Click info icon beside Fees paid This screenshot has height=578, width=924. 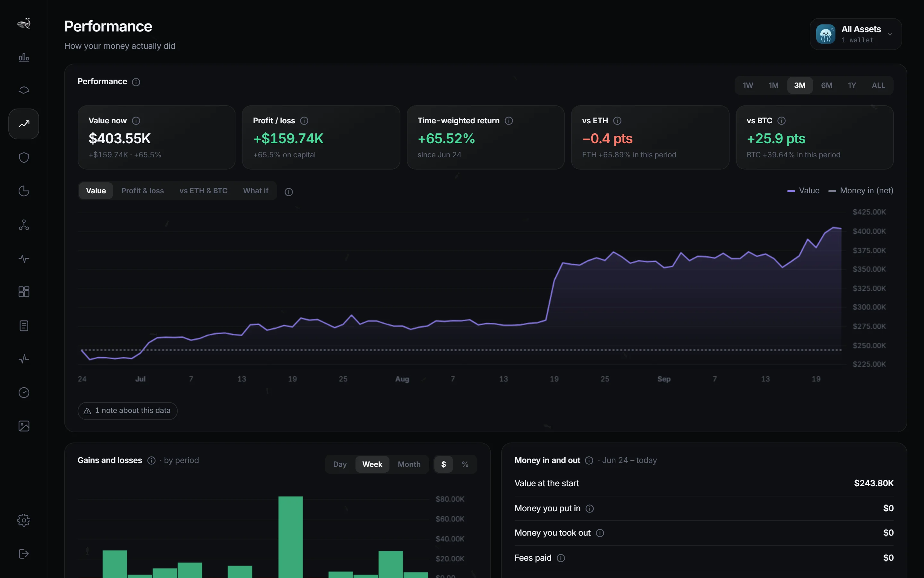[560, 558]
